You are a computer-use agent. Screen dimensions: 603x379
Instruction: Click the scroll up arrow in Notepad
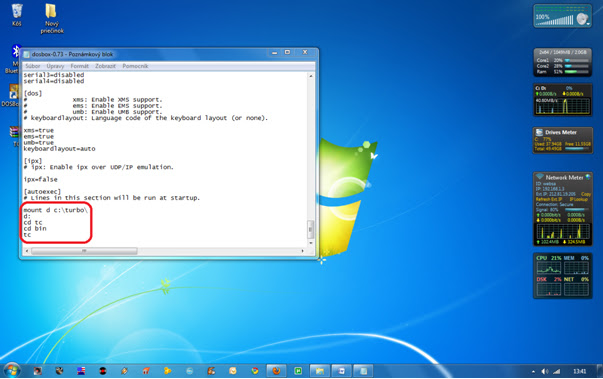(x=310, y=76)
